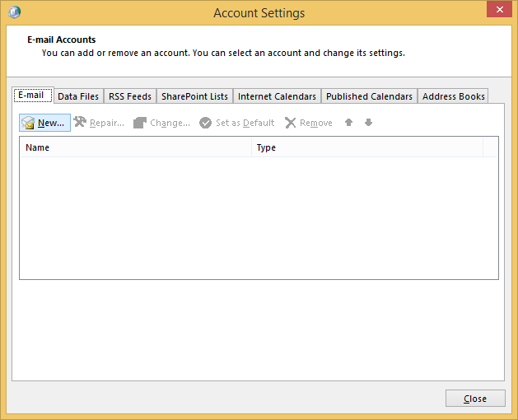Open the Data Files tab

tap(78, 96)
